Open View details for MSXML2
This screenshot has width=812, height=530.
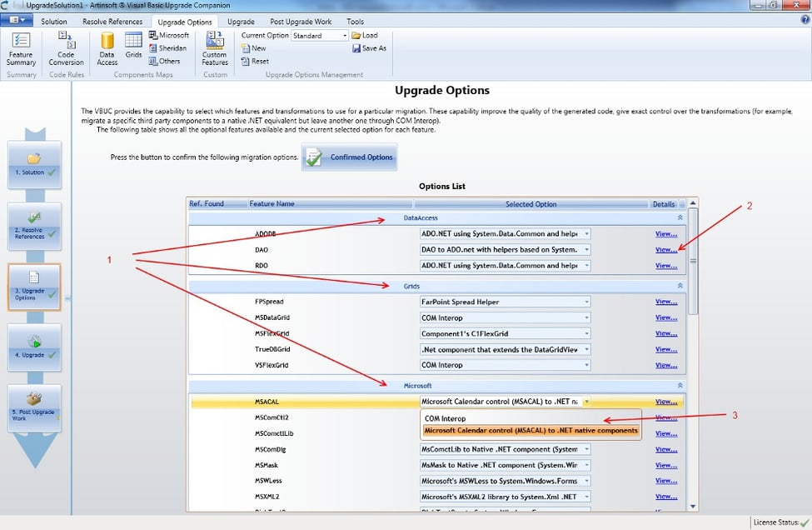pos(666,497)
